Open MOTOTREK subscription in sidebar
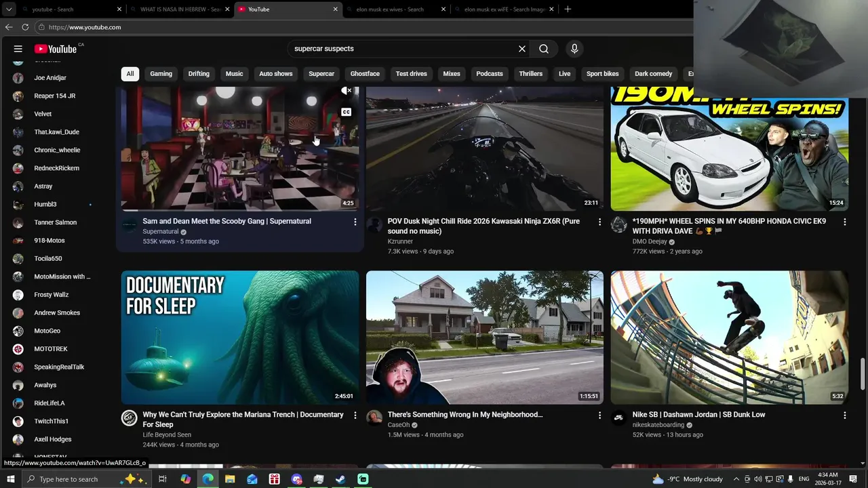The height and width of the screenshot is (488, 868). (x=52, y=349)
